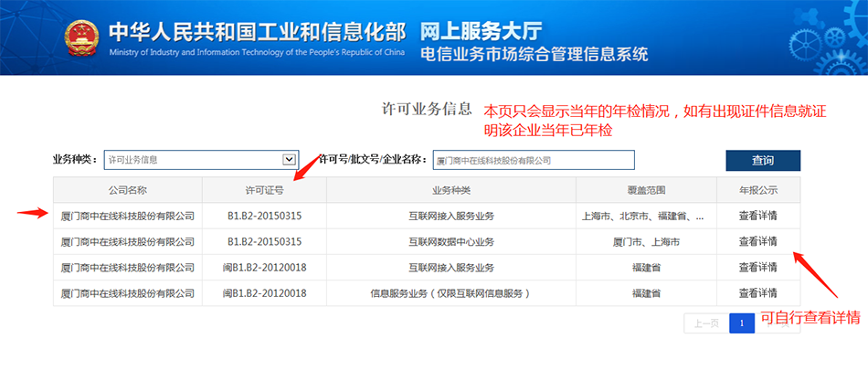This screenshot has height=381, width=868.
Task: Select coverage cell 厦门市、上海市
Action: (645, 242)
